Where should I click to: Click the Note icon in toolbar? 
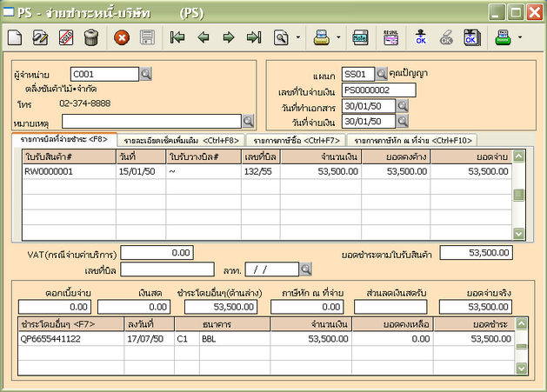(360, 37)
